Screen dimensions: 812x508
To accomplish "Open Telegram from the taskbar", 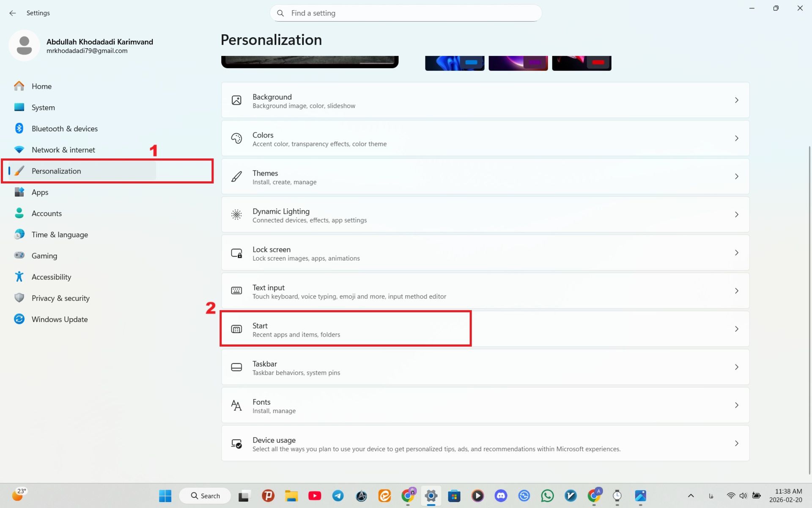I will pos(338,496).
